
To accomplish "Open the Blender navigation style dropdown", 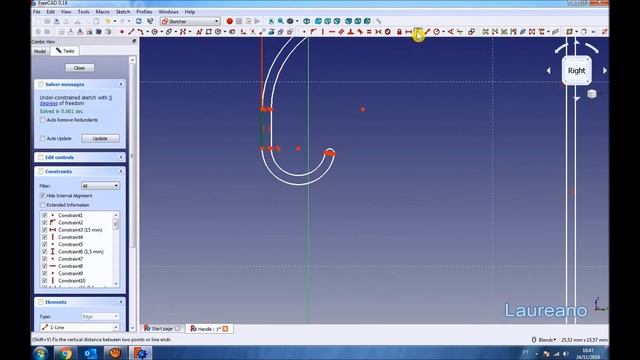I will pyautogui.click(x=544, y=340).
